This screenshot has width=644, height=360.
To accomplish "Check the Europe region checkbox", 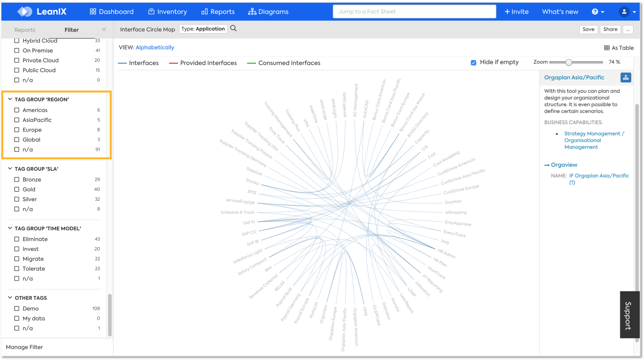I will (x=17, y=130).
